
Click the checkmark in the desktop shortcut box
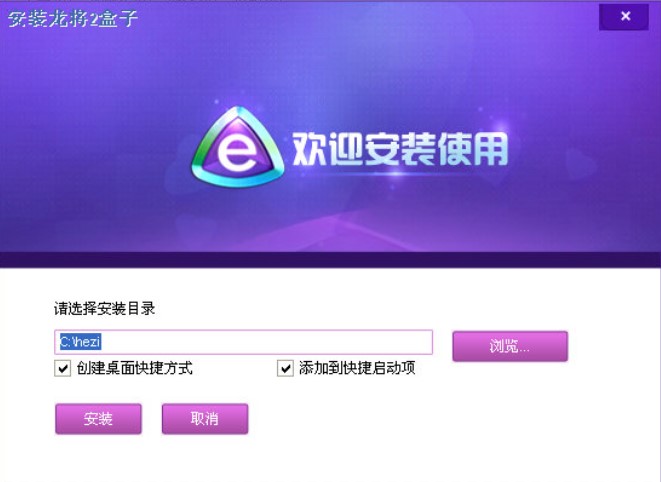[x=63, y=369]
